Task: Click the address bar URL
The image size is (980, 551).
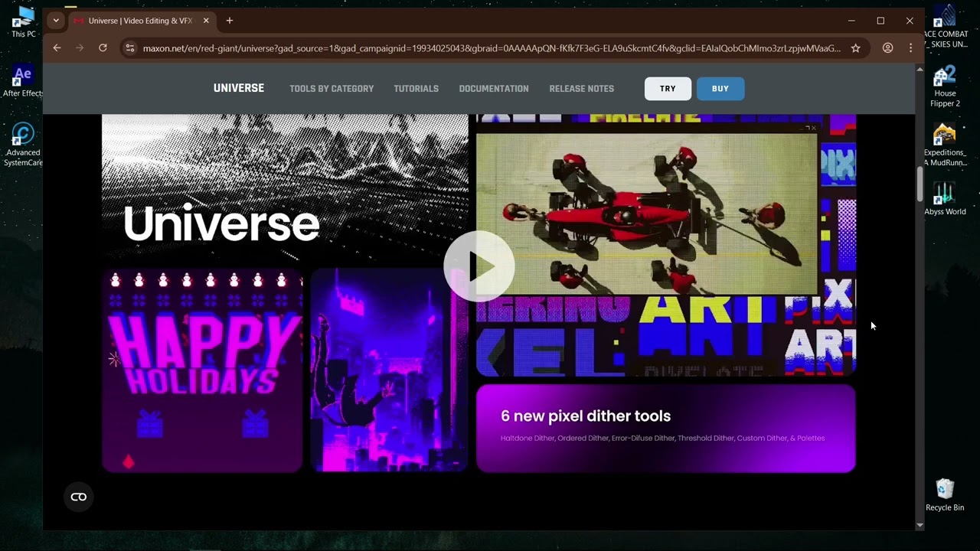Action: pos(492,48)
